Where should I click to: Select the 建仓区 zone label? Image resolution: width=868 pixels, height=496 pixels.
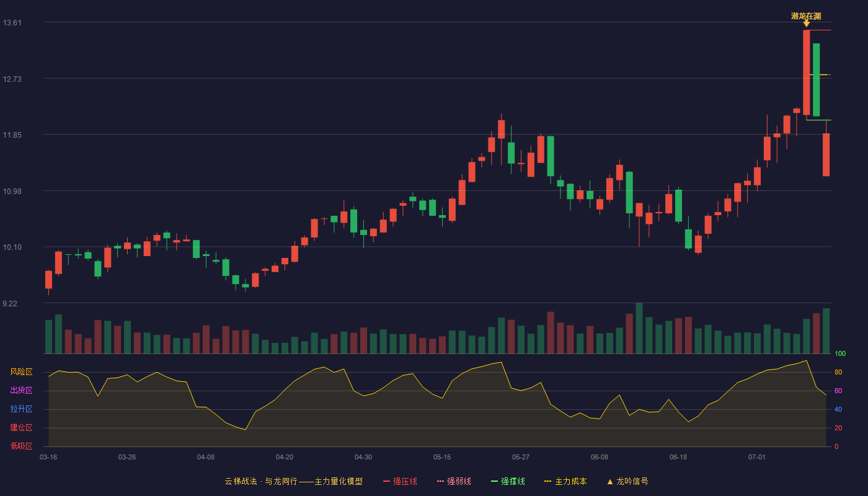(x=21, y=428)
